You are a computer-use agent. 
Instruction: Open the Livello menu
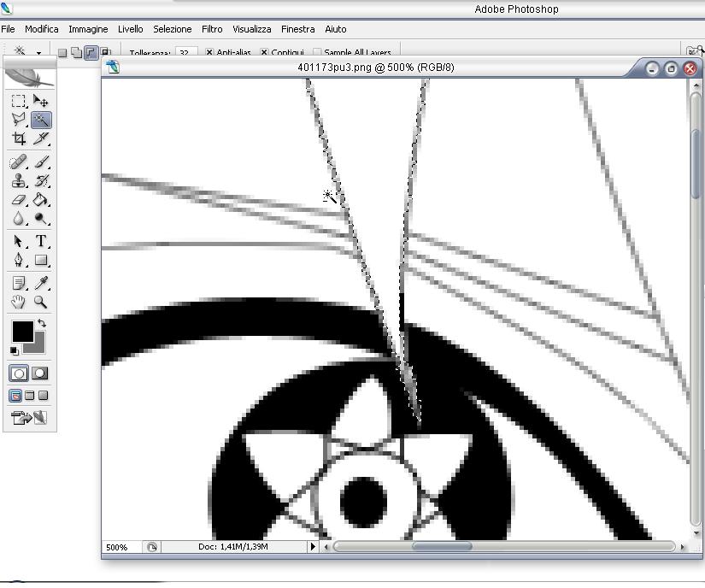(131, 29)
